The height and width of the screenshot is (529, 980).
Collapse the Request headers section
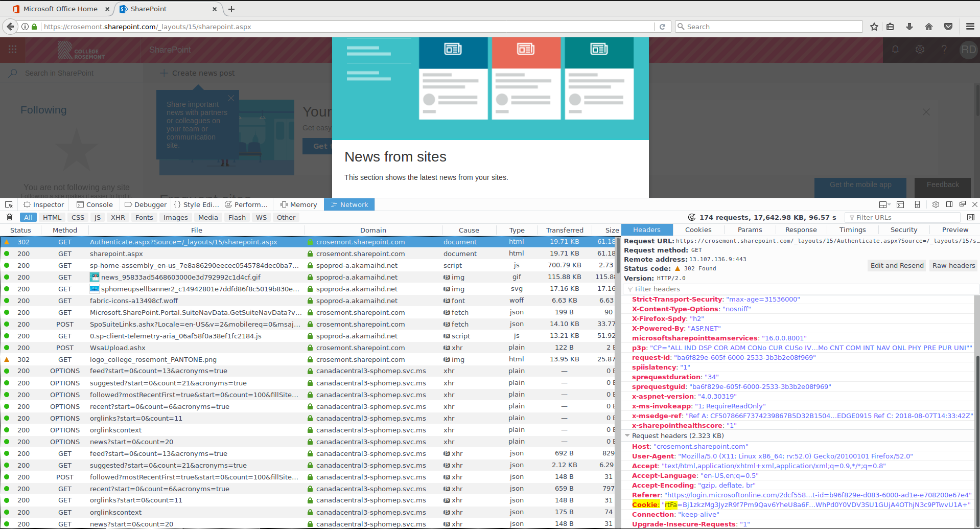[x=627, y=436]
